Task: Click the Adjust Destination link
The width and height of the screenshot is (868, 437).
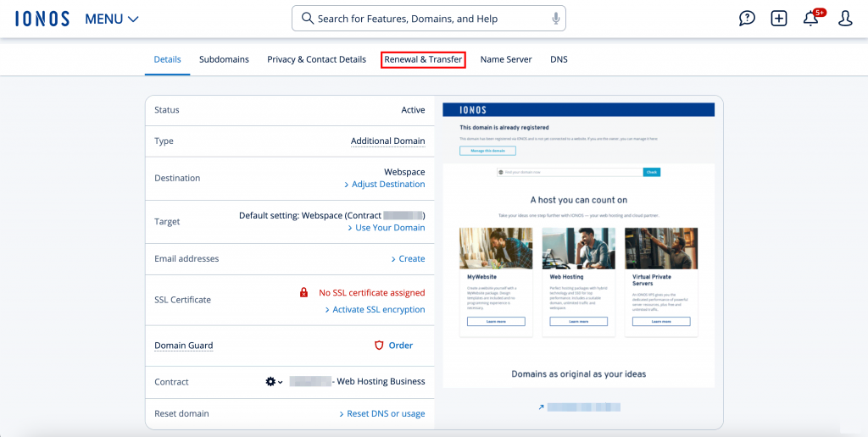Action: click(x=387, y=185)
